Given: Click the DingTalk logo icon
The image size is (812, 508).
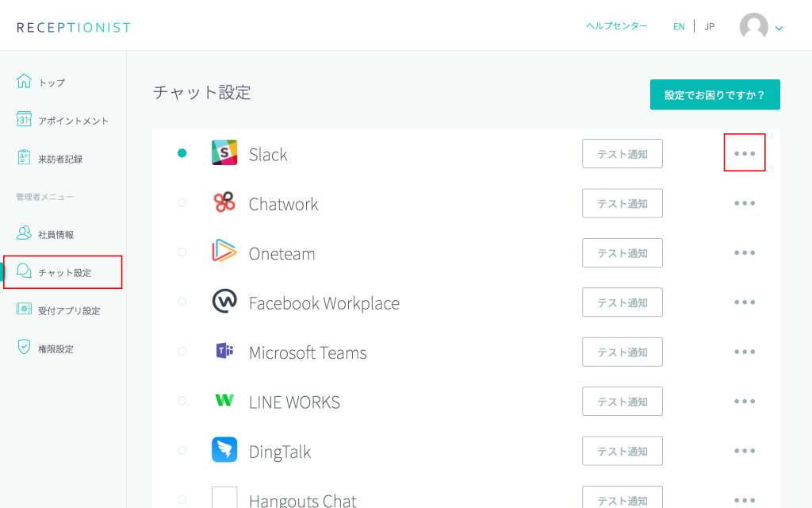Looking at the screenshot, I should [x=224, y=451].
